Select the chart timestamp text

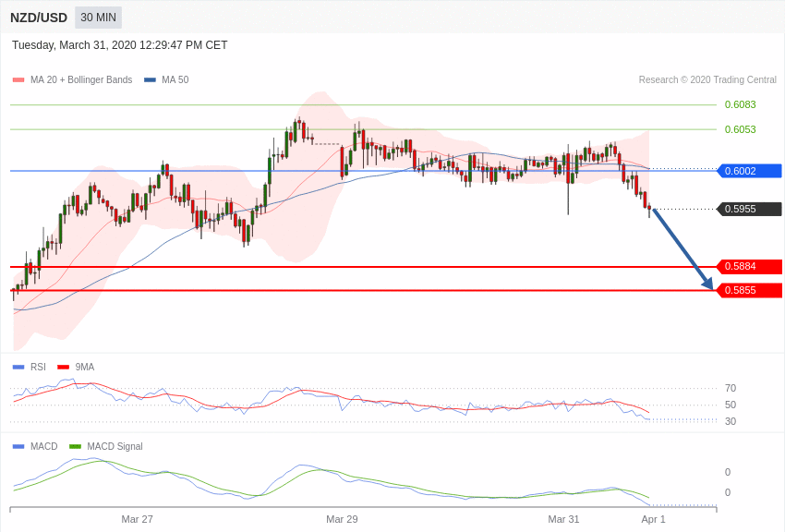(x=120, y=45)
